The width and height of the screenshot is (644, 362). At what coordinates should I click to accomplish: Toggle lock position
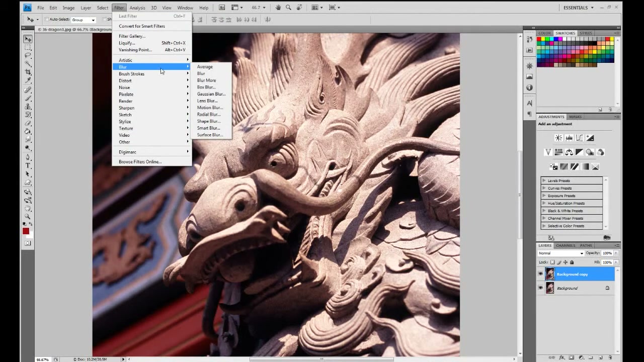click(x=566, y=262)
